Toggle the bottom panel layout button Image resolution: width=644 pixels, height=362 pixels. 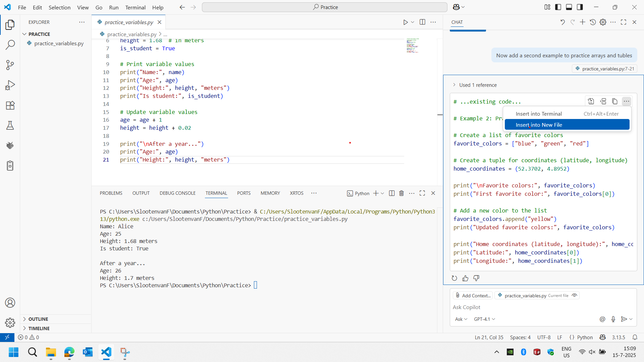click(x=569, y=7)
